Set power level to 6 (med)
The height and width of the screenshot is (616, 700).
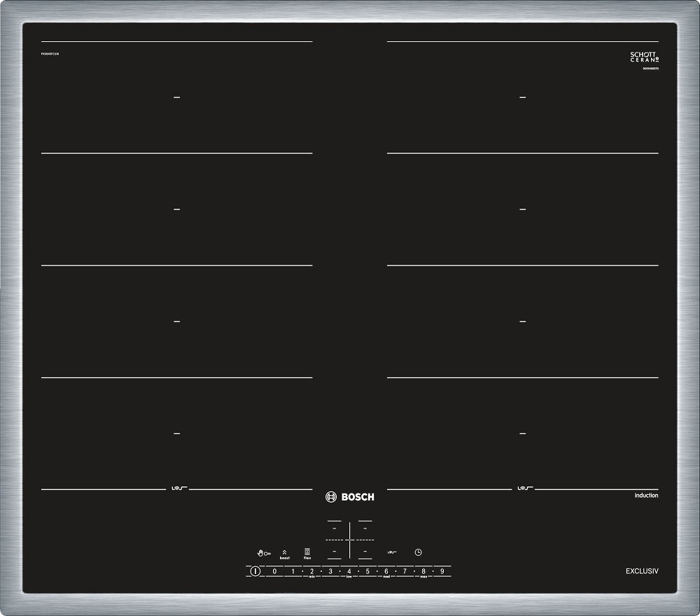[x=386, y=571]
